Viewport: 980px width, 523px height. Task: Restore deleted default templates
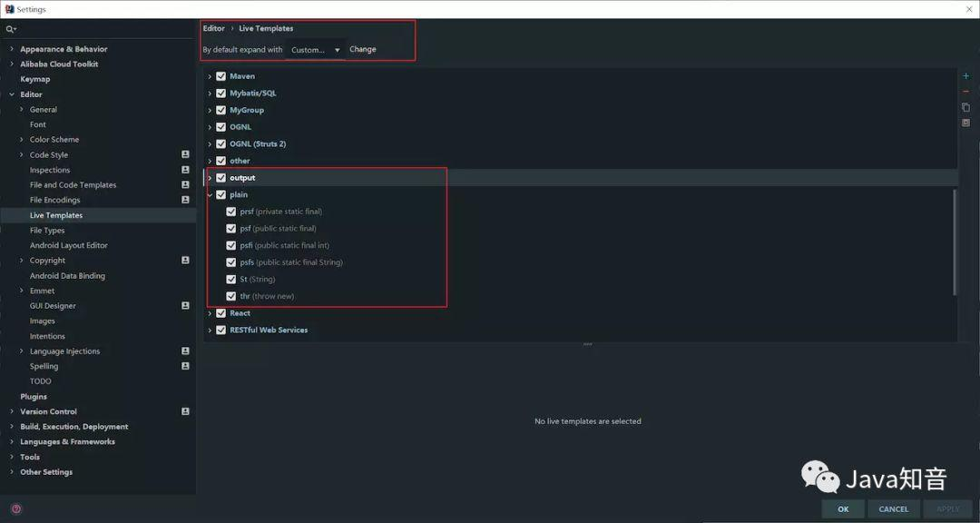[965, 122]
